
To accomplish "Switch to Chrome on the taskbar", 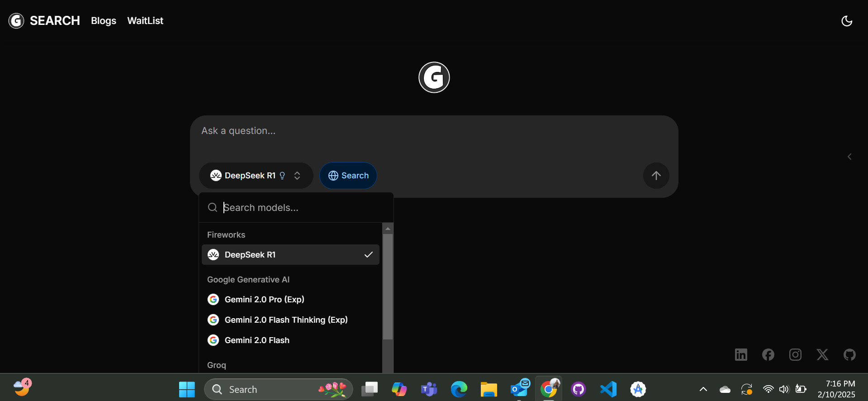I will 549,389.
